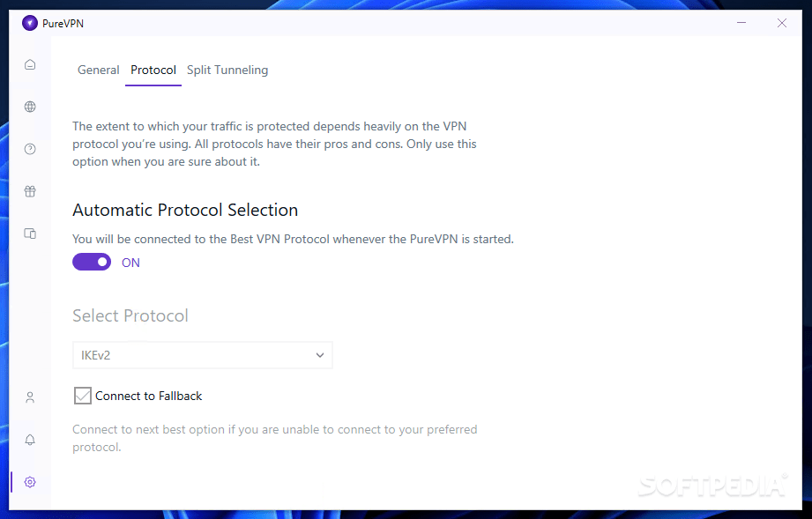The image size is (812, 519).
Task: Open notifications with the bell icon
Action: pyautogui.click(x=29, y=439)
